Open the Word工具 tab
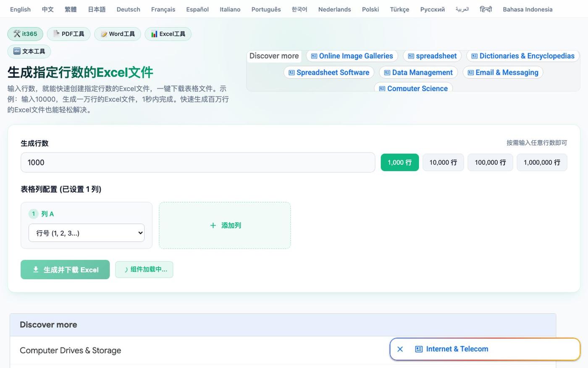Screen dimensions: 588x368 point(118,34)
